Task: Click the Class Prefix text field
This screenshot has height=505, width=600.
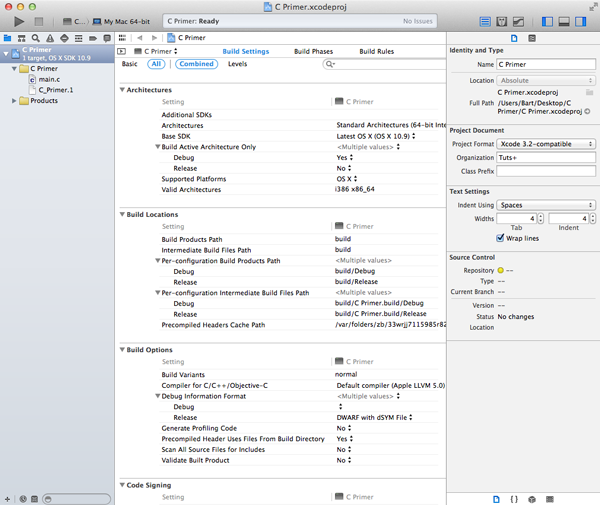Action: coord(546,171)
